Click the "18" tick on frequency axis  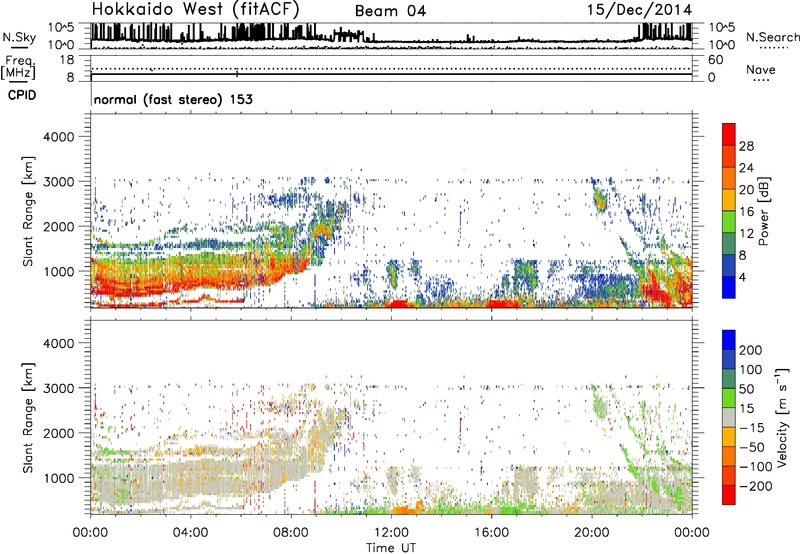point(67,60)
